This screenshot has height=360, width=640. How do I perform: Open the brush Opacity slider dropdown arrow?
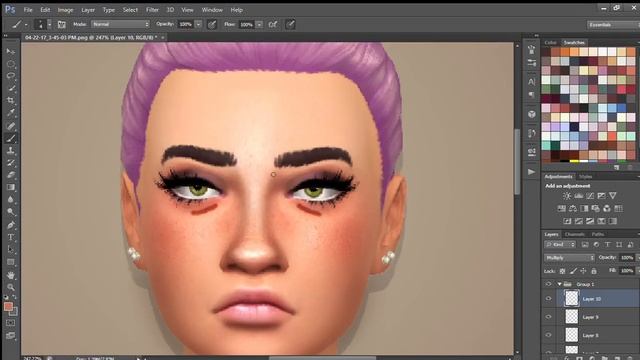pos(198,24)
